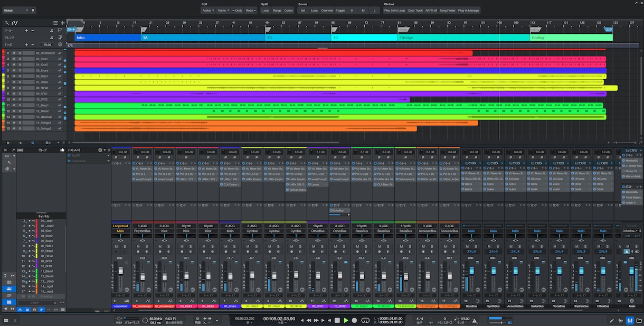
Task: Open the Plug-in Manager macro button
Action: coord(469,10)
